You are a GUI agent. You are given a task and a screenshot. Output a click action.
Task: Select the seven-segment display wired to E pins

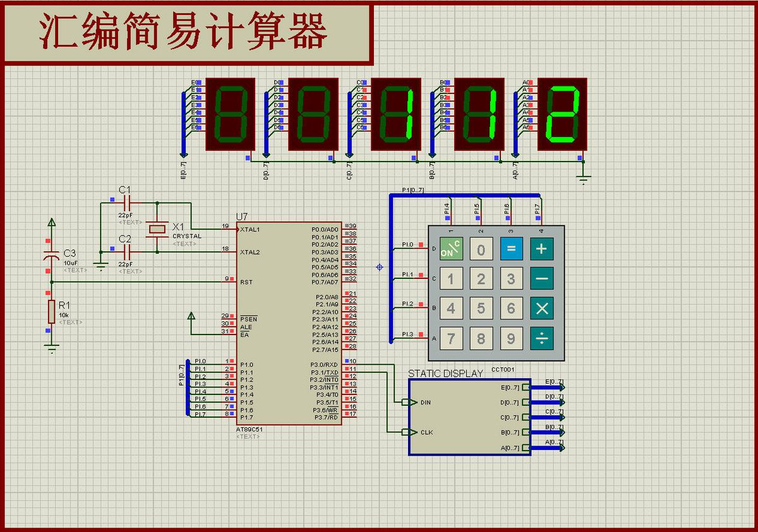pyautogui.click(x=230, y=114)
